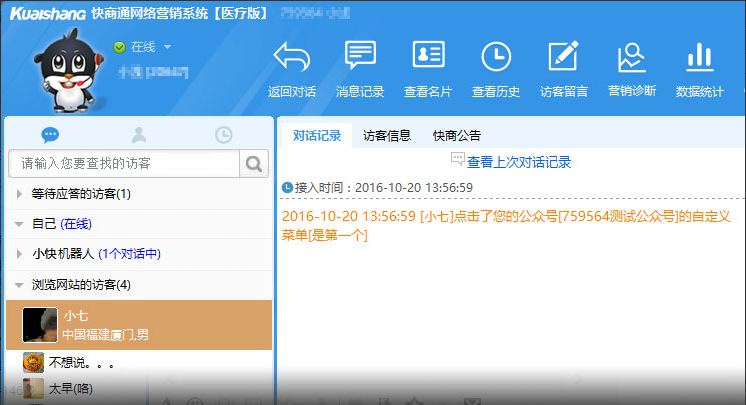Image resolution: width=746 pixels, height=405 pixels.
Task: Switch to contacts person icon panel
Action: tap(138, 134)
